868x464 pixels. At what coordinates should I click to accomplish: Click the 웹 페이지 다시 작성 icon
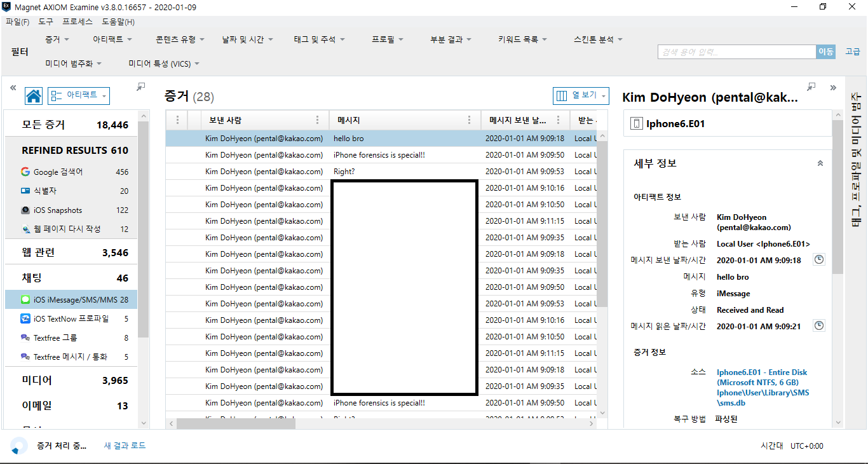pyautogui.click(x=25, y=229)
